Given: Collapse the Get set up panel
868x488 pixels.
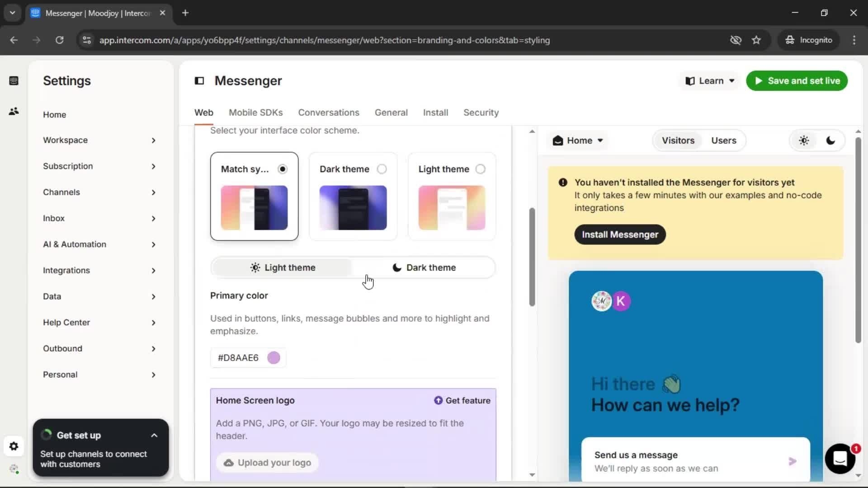Looking at the screenshot, I should tap(154, 436).
